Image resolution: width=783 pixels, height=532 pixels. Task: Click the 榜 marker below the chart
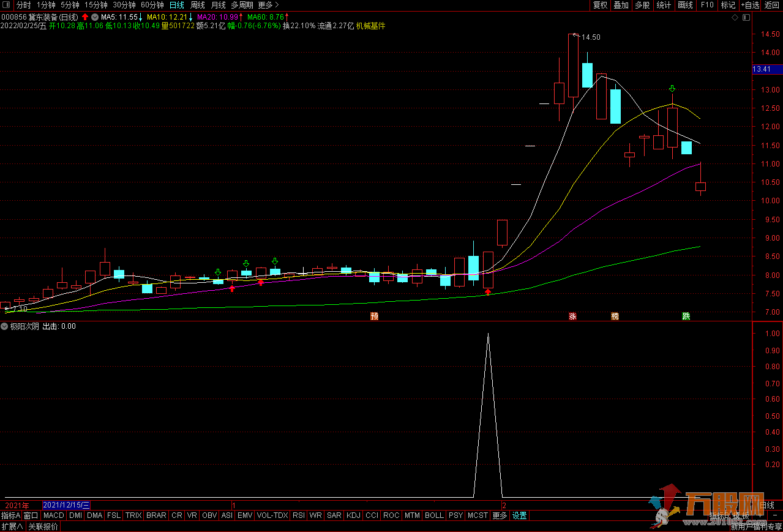pyautogui.click(x=615, y=317)
